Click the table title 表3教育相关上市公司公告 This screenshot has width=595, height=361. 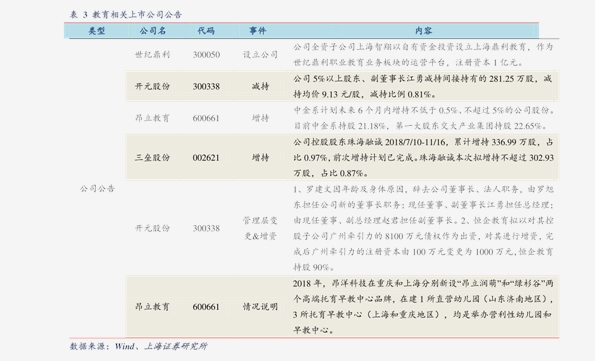tap(126, 15)
